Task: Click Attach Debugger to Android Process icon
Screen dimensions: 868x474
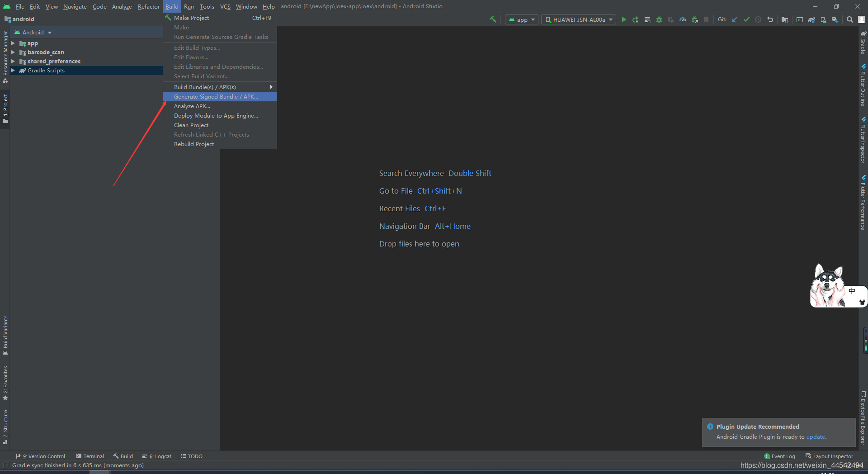Action: [694, 19]
